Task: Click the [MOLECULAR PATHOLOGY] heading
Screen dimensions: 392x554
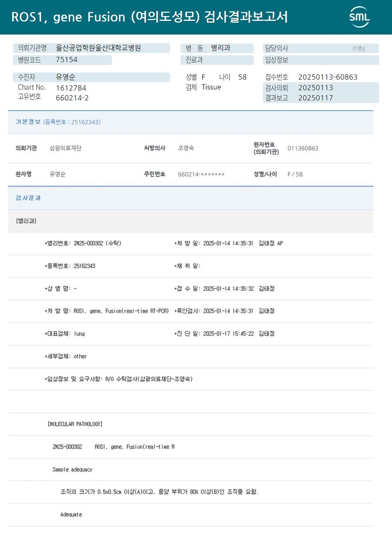Action: [x=75, y=424]
